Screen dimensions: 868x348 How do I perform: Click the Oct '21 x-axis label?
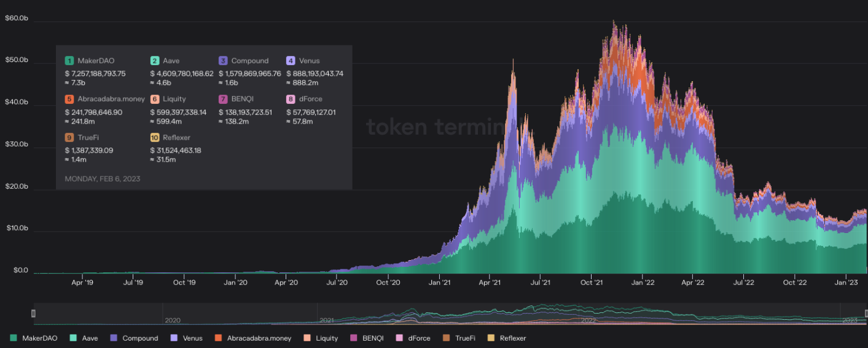point(591,283)
